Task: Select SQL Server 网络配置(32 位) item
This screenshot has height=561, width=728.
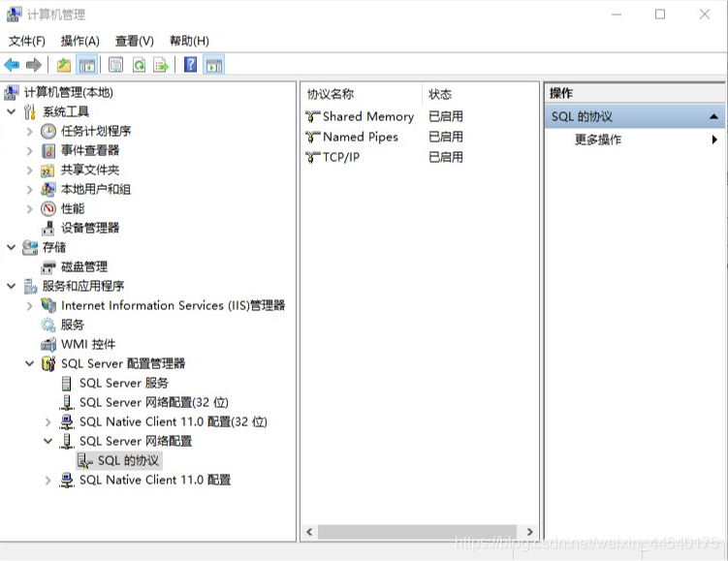Action: (x=154, y=402)
